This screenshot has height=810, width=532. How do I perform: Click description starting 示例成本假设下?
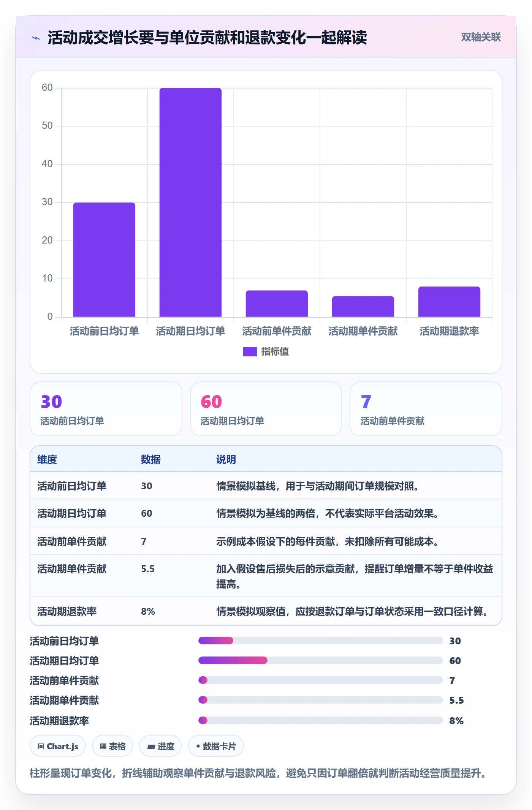pyautogui.click(x=328, y=541)
